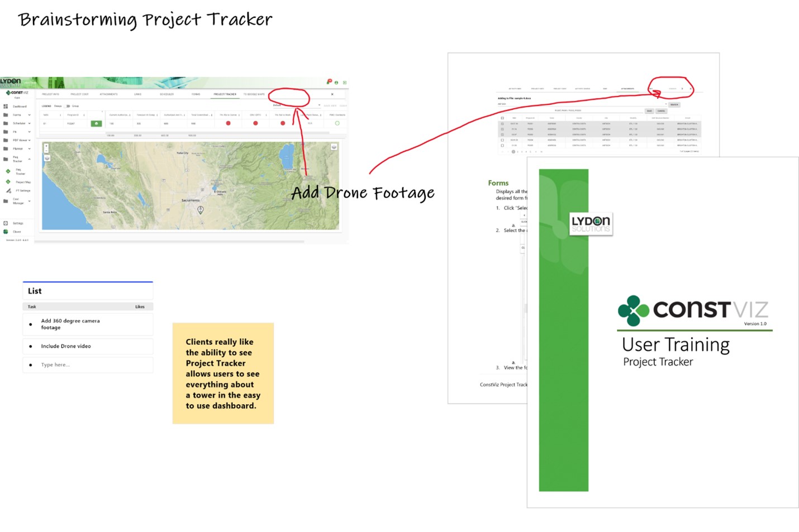
Task: Expand the Cost Manager chevron in sidebar
Action: (29, 201)
